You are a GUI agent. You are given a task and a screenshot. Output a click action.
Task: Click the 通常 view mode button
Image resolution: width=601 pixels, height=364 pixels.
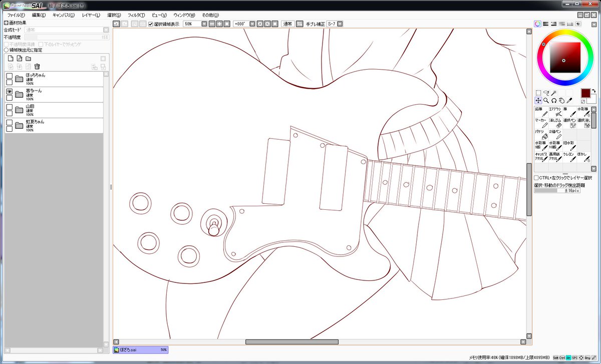[287, 24]
